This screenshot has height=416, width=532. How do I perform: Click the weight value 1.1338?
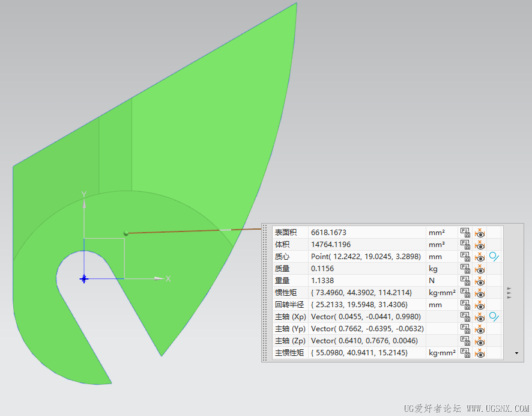click(322, 281)
